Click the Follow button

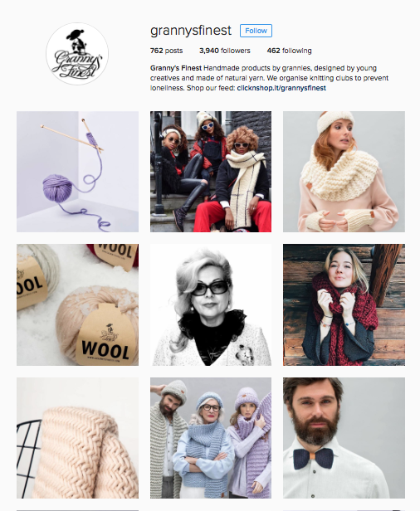coord(256,31)
